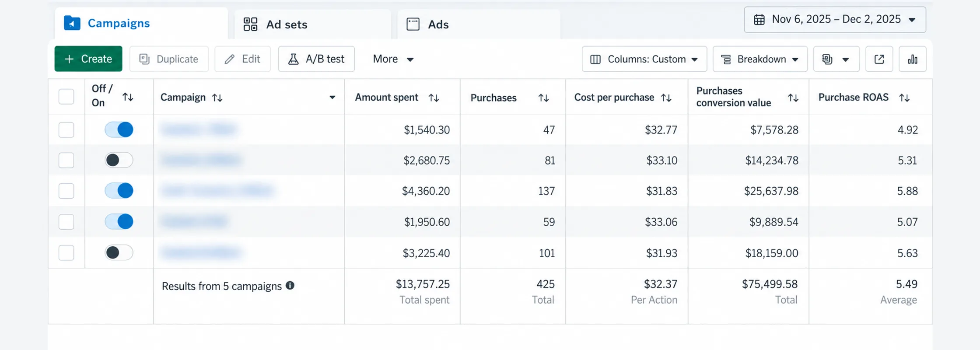Switch off the toggle for the $1,540.30 campaign
Image resolution: width=980 pixels, height=350 pixels.
119,129
